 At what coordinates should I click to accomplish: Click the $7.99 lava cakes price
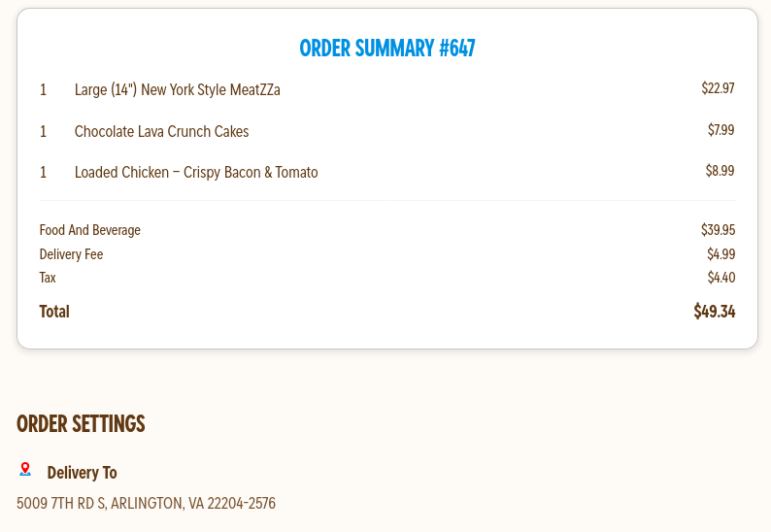(x=721, y=130)
